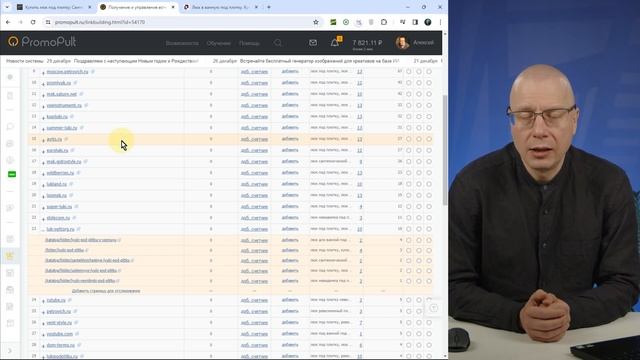Viewport: 640px width, 360px height.
Task: Select the second radio button in wildberries.ru row
Action: coord(419,173)
